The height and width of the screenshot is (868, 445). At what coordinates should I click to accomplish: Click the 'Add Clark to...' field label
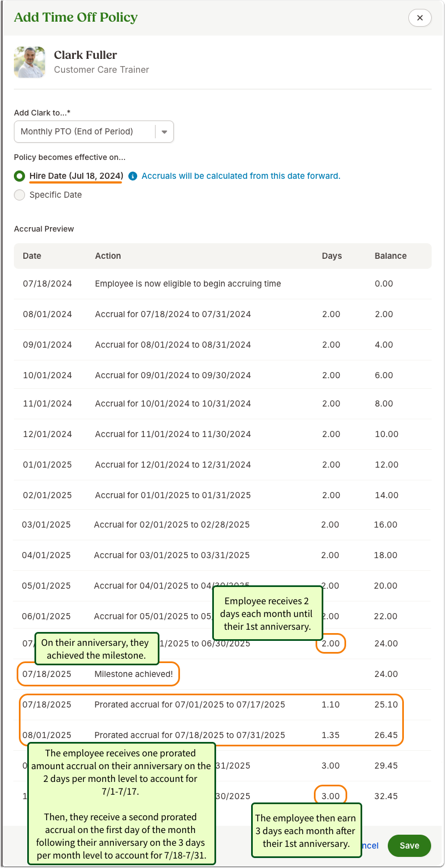(42, 113)
